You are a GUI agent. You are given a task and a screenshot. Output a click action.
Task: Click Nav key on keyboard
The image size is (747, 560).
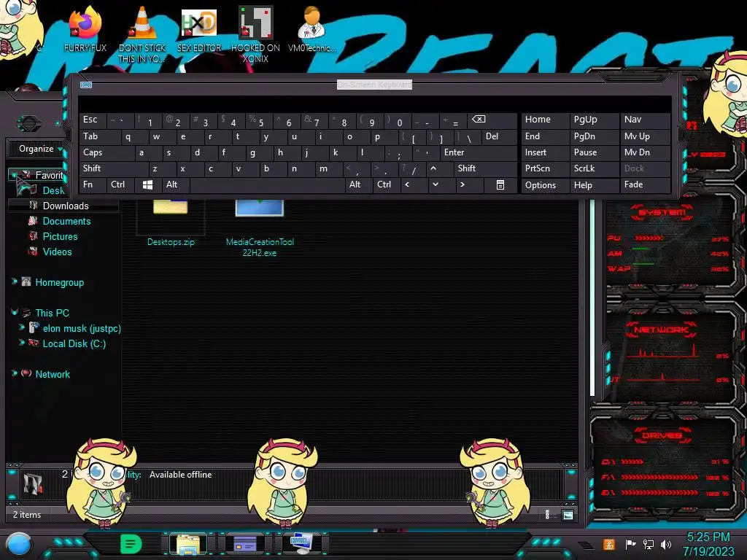click(645, 120)
